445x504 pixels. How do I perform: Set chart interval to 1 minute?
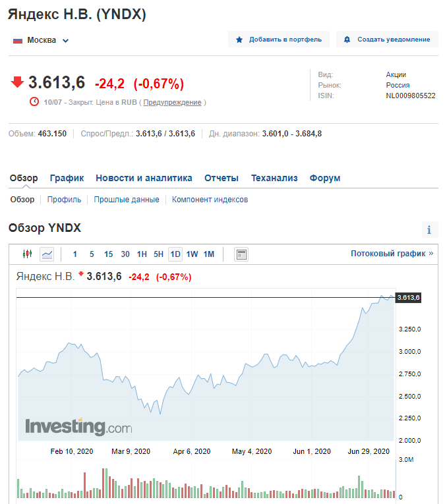coord(75,254)
